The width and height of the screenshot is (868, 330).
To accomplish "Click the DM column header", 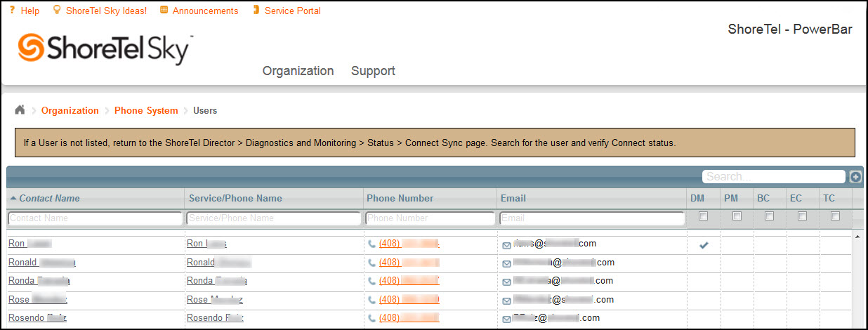I will coord(697,199).
